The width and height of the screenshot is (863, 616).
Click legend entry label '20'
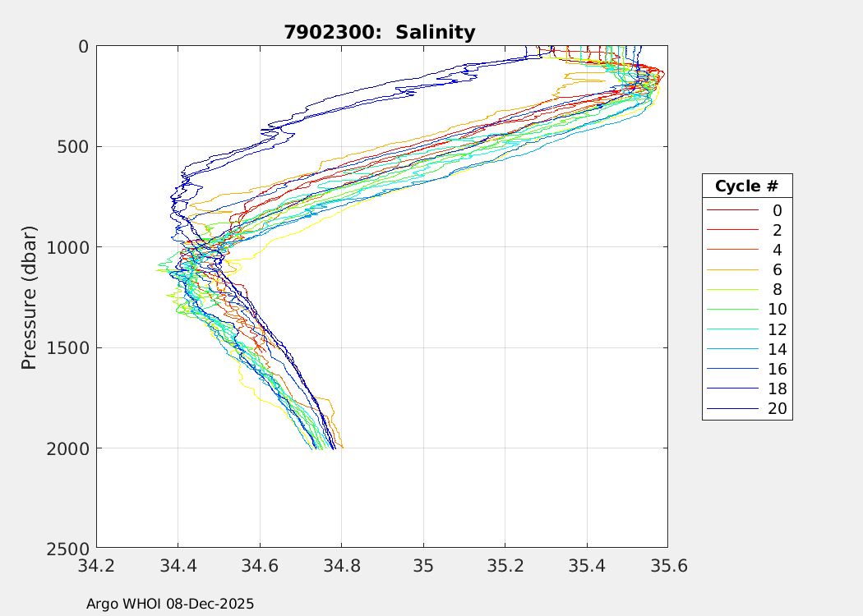click(x=777, y=408)
